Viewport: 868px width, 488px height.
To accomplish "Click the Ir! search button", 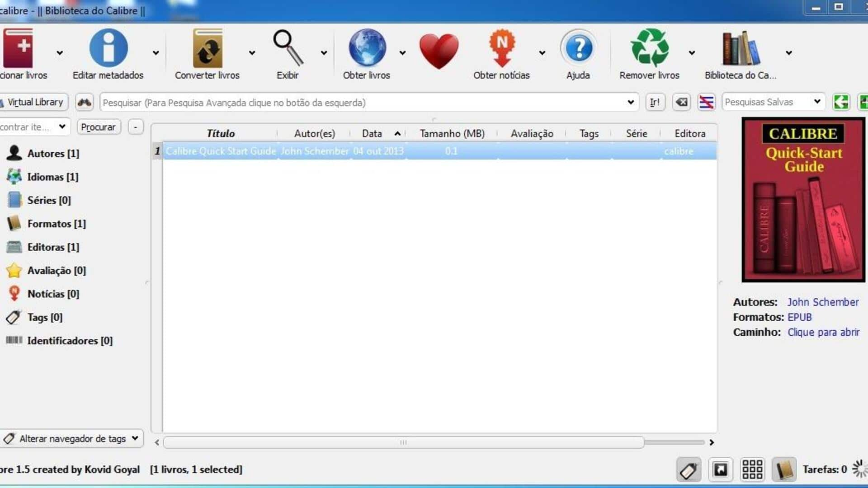I will pos(655,102).
